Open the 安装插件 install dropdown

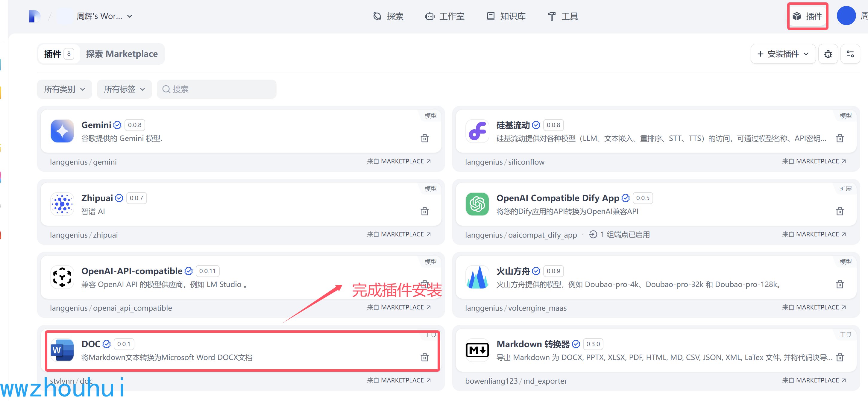pos(782,54)
